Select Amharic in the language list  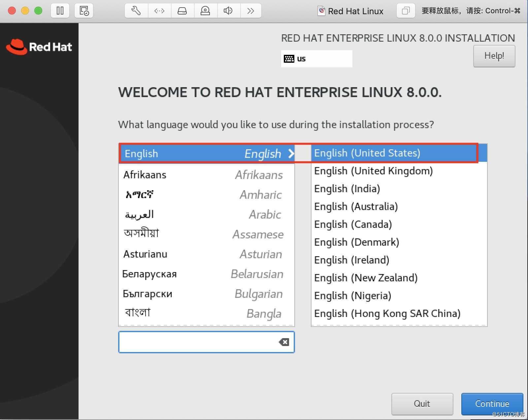pyautogui.click(x=207, y=194)
